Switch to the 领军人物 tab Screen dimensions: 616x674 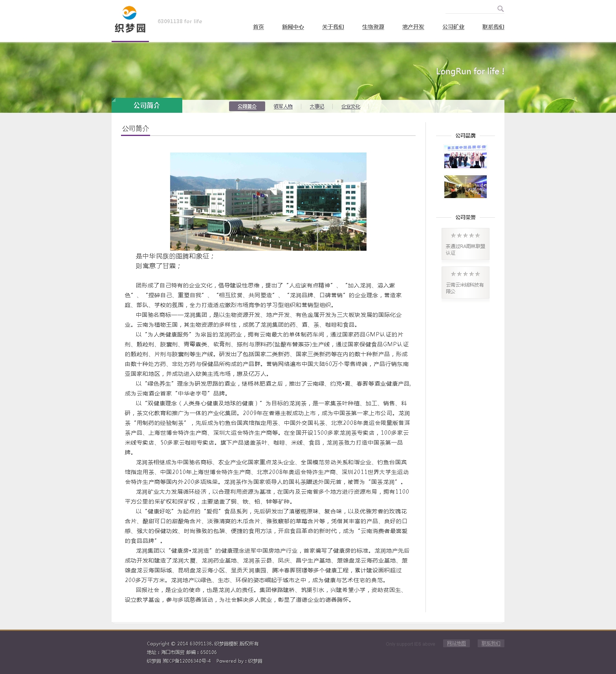pos(283,107)
